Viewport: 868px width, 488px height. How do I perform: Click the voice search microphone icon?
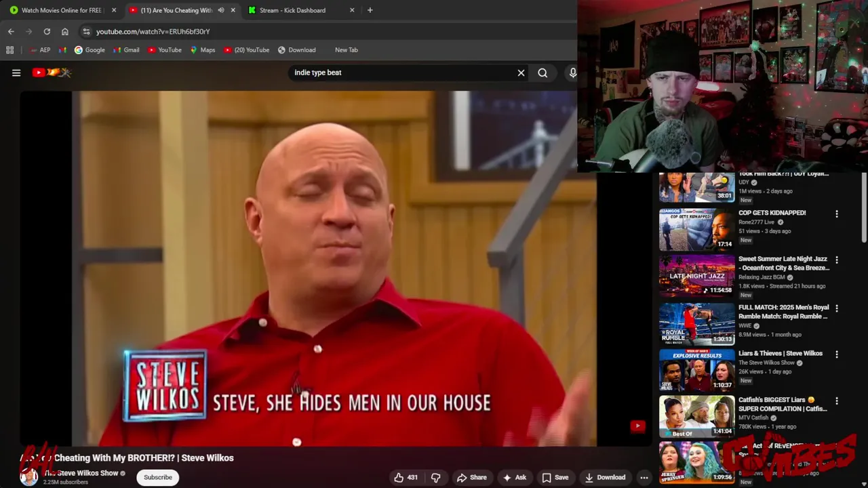click(573, 73)
